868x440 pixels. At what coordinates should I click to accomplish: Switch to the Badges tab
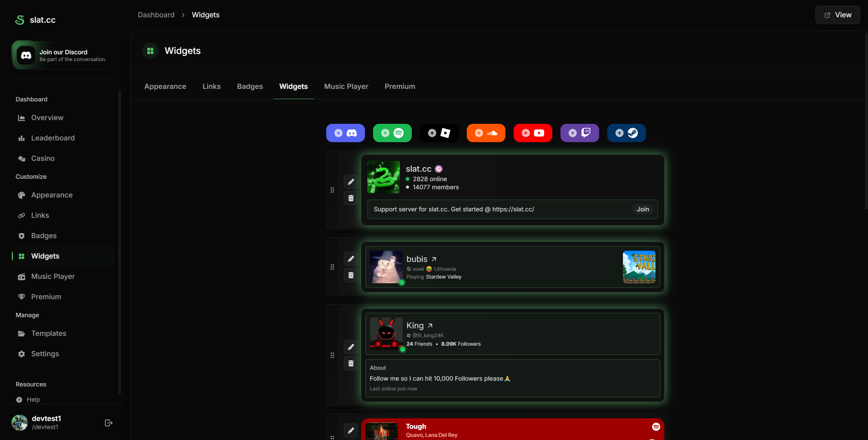250,87
